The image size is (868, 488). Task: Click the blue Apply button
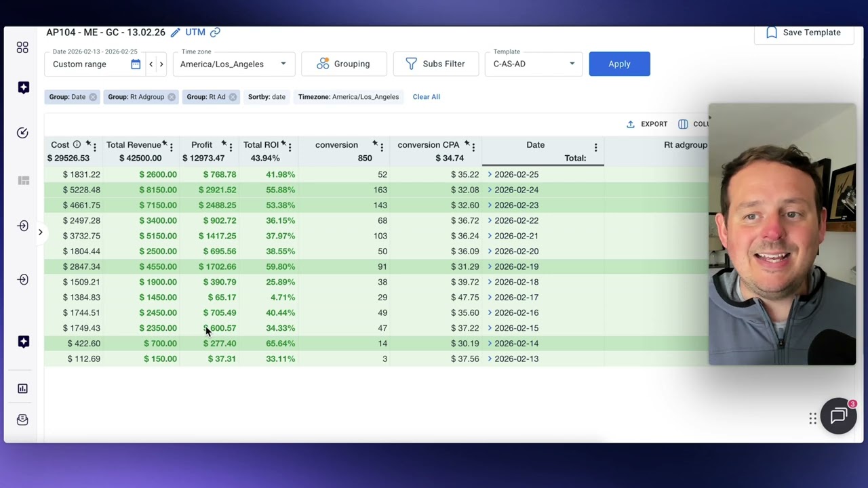pyautogui.click(x=619, y=64)
